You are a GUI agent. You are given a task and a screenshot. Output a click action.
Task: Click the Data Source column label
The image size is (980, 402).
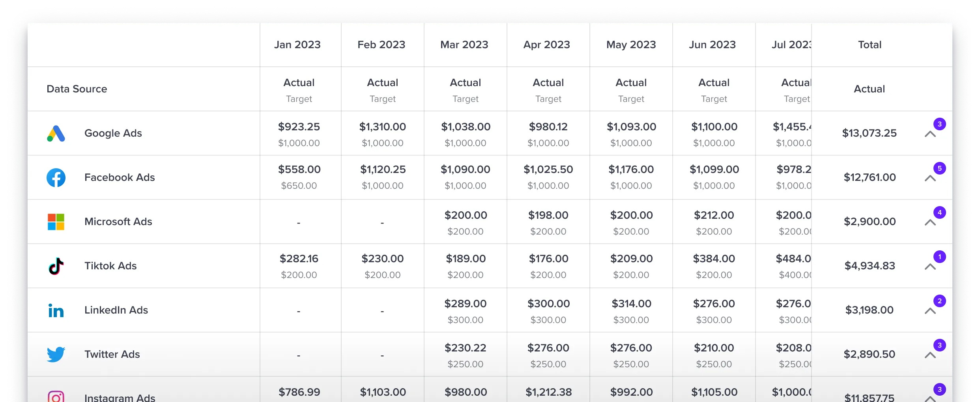pyautogui.click(x=77, y=89)
